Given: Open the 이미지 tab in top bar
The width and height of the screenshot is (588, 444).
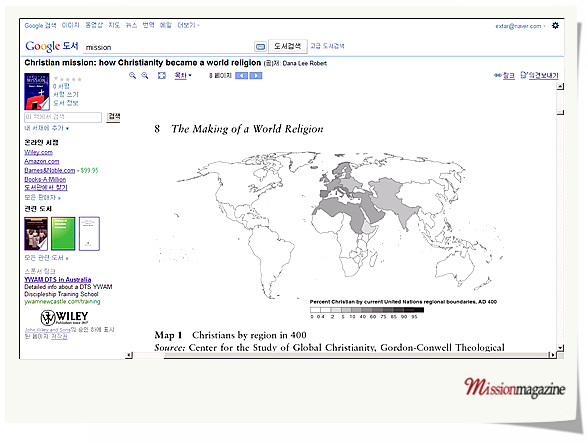Looking at the screenshot, I should coord(70,25).
